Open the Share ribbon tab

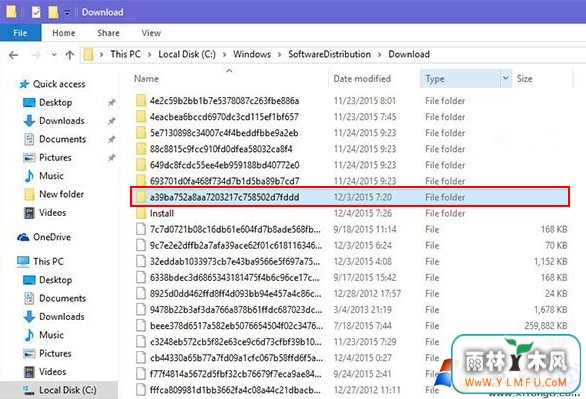108,33
